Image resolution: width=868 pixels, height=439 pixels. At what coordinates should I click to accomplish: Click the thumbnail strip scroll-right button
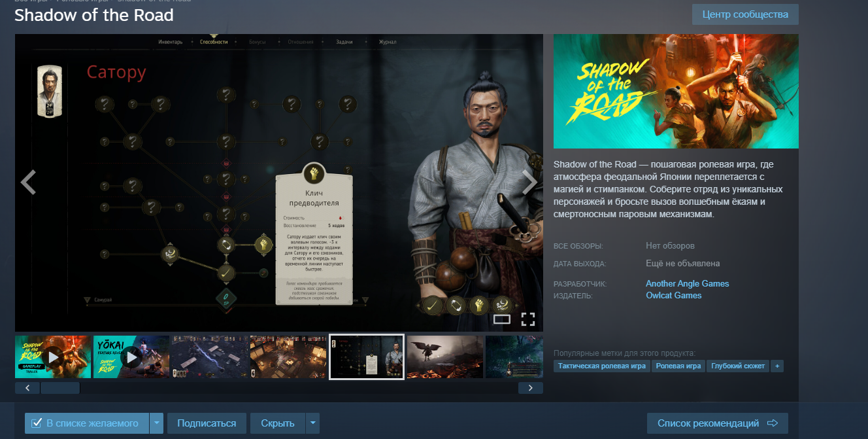531,388
